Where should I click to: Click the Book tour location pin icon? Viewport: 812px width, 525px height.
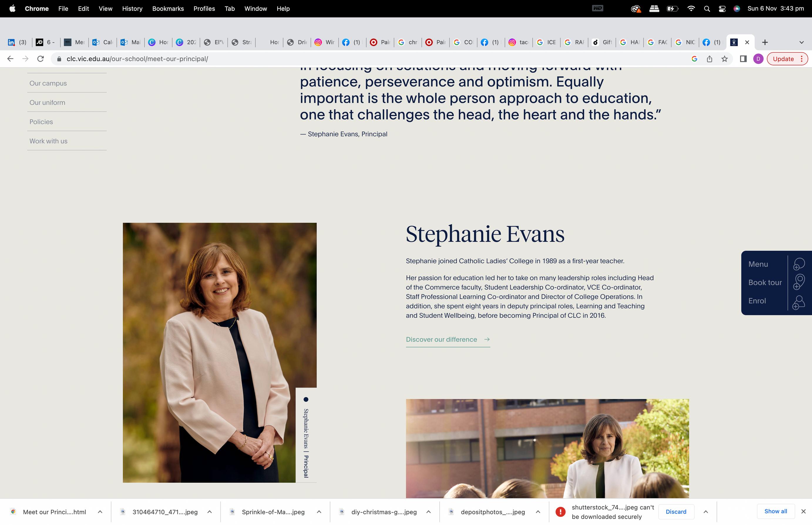[799, 282]
